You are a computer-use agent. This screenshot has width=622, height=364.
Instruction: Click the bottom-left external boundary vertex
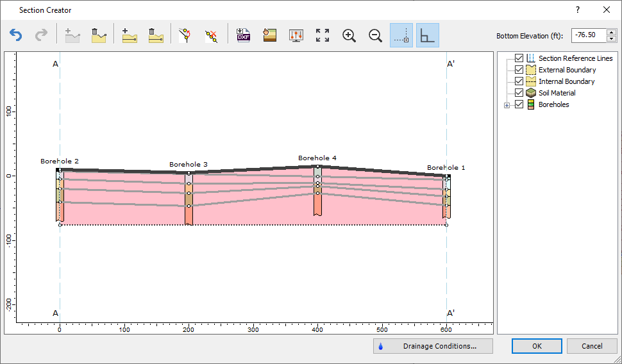click(60, 225)
